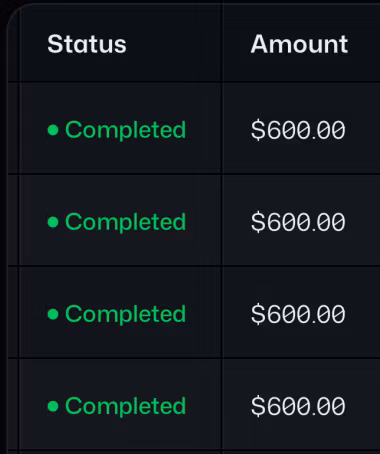Click the green status dot in second row
The height and width of the screenshot is (454, 380).
point(53,222)
